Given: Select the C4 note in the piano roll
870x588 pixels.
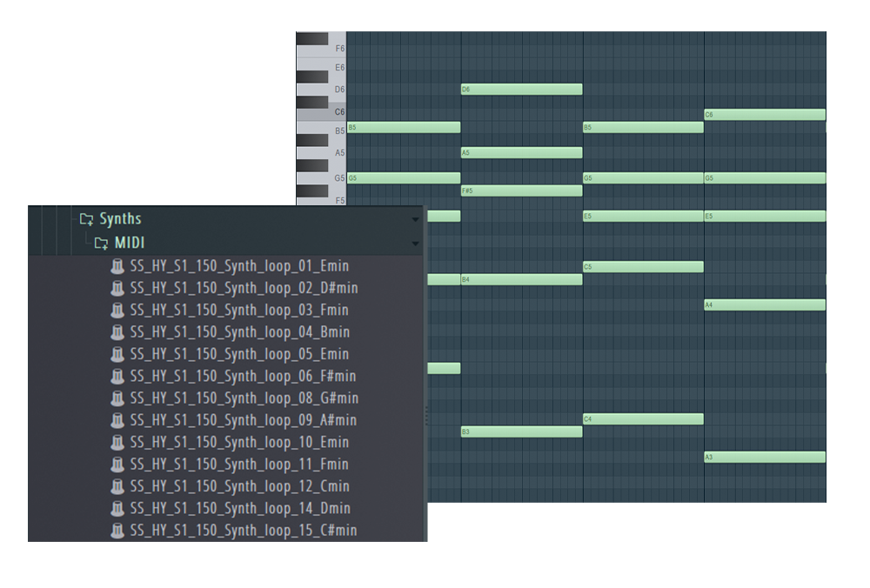Looking at the screenshot, I should pos(642,419).
